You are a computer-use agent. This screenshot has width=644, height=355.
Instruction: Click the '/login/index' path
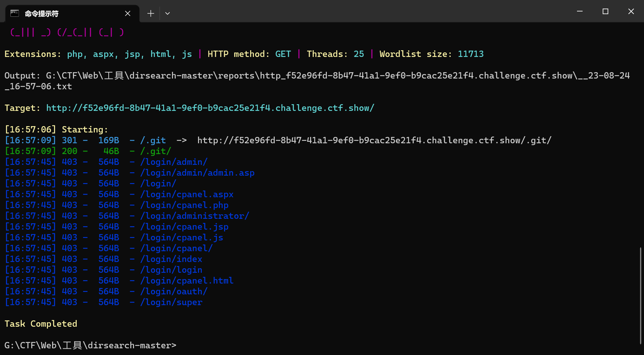click(x=171, y=259)
